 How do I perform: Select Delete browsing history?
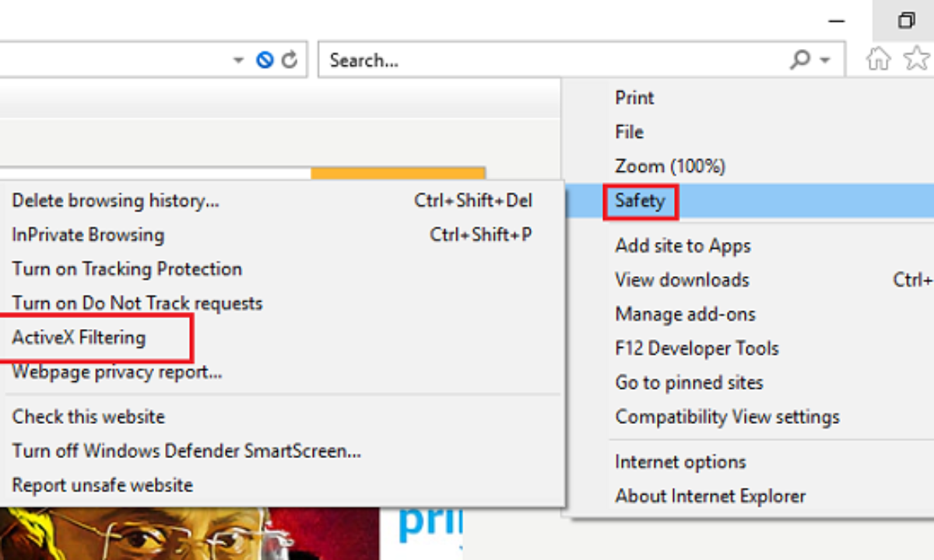pos(115,201)
